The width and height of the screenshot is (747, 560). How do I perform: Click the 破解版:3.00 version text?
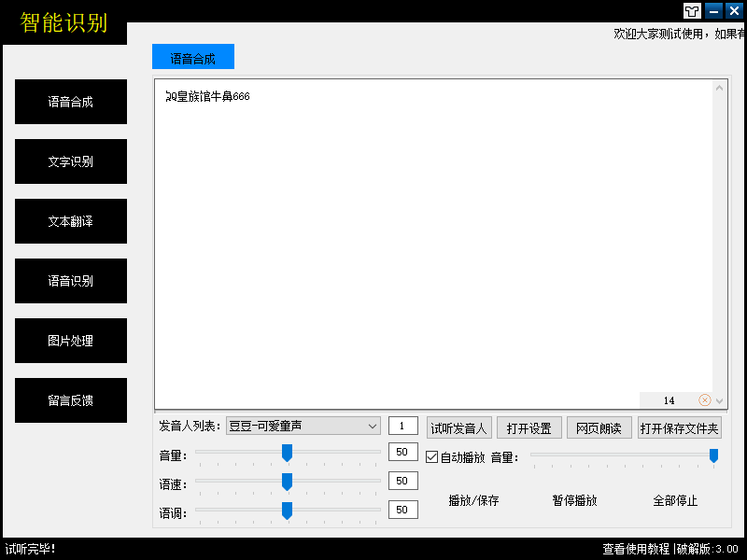pos(708,549)
